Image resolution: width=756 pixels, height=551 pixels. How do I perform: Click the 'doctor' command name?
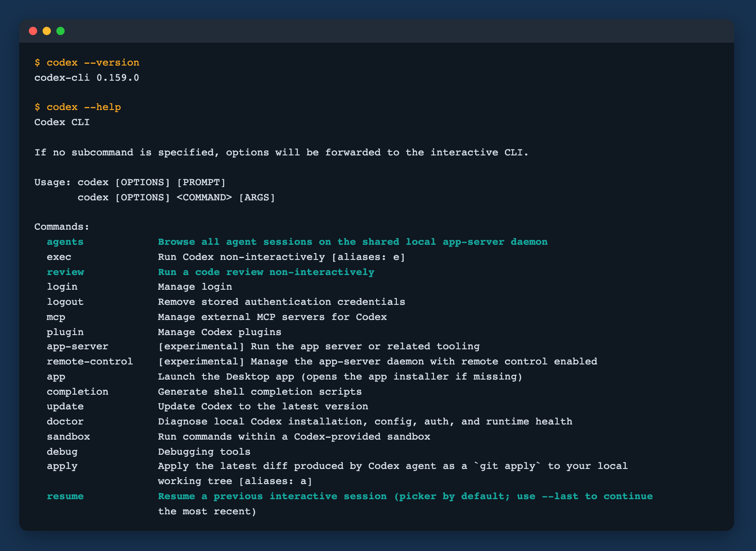(x=65, y=421)
